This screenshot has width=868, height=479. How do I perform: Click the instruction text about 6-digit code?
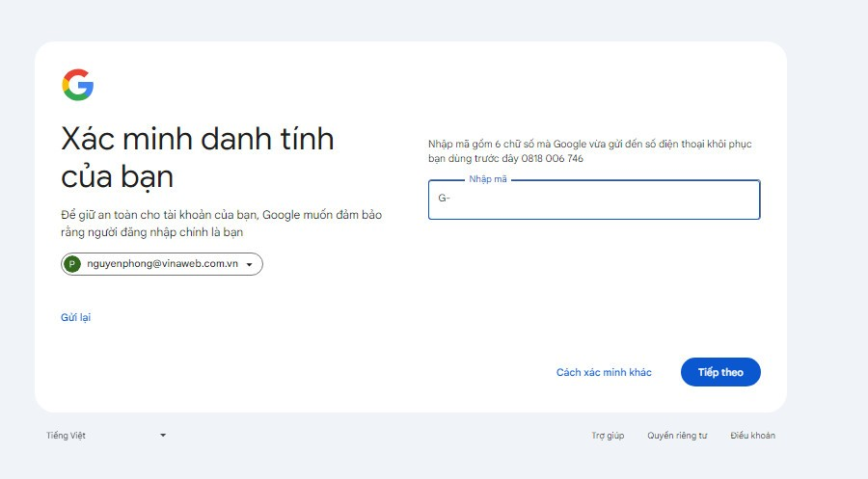(589, 145)
